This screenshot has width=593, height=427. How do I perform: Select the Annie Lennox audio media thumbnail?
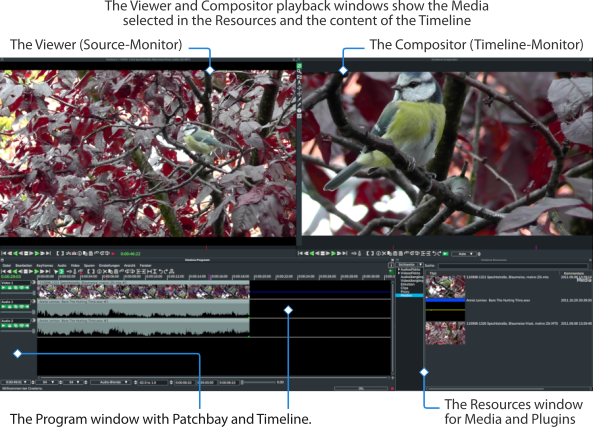coord(446,310)
